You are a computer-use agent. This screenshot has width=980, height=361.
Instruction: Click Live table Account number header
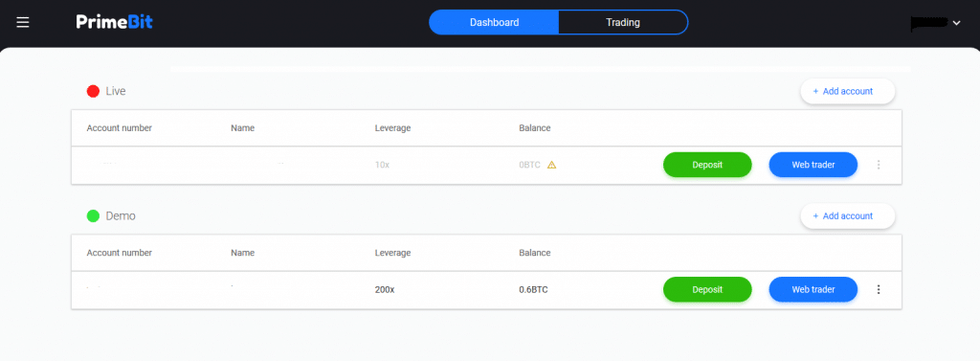coord(120,128)
